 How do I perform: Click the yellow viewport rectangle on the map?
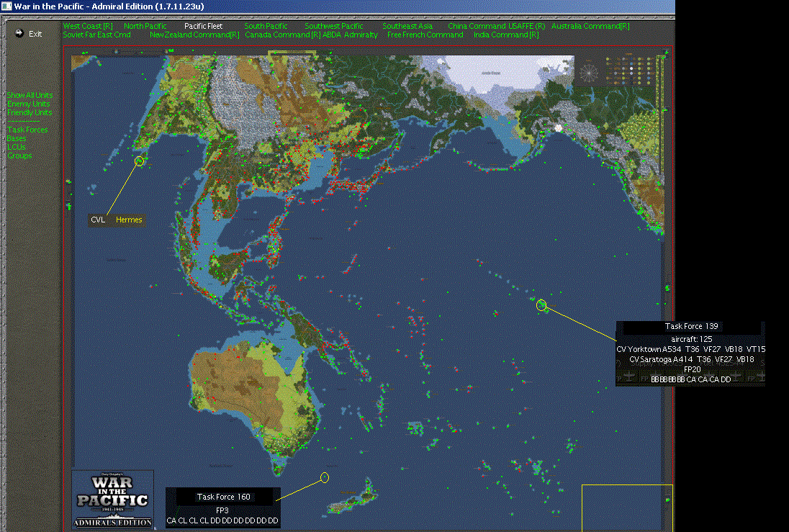tap(627, 508)
